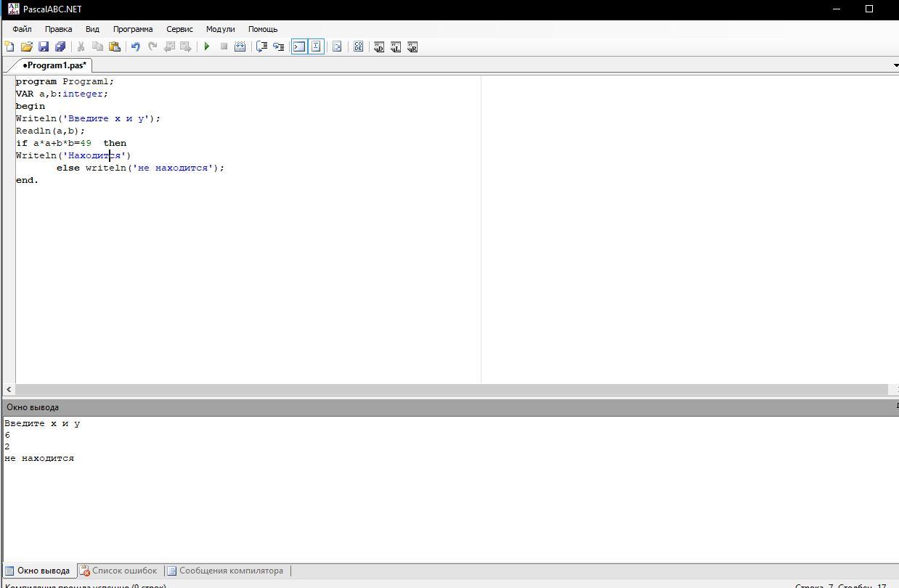Click the 'program Program1;' code line
This screenshot has height=588, width=899.
65,81
